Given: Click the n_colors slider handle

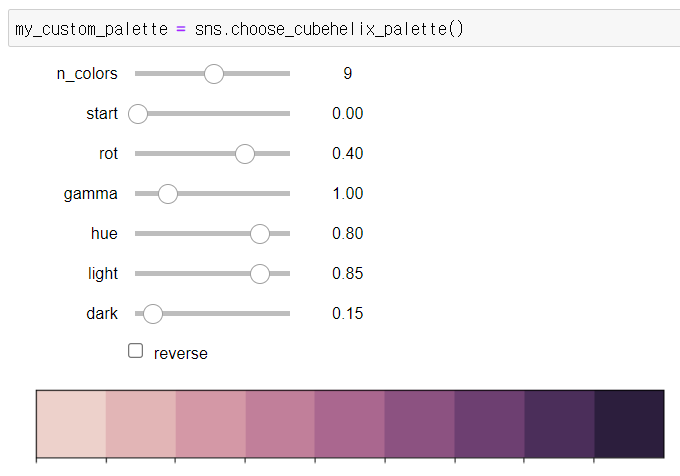Looking at the screenshot, I should [x=213, y=73].
